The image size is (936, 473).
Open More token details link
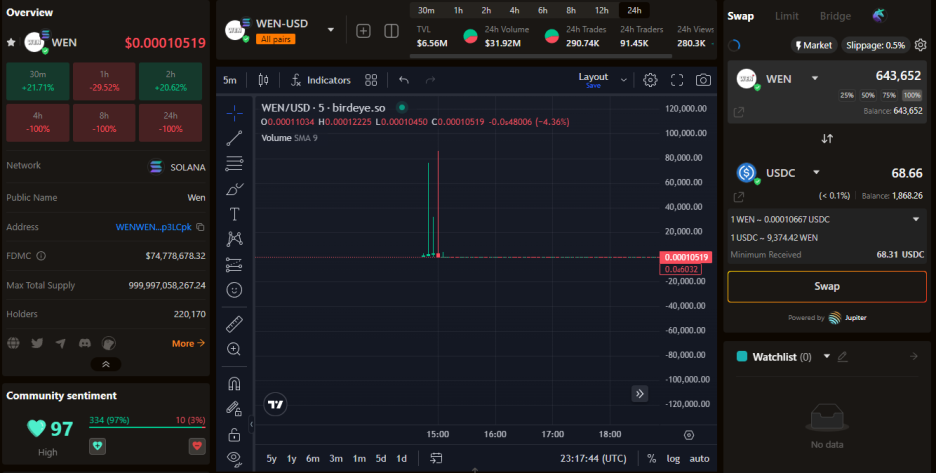point(188,343)
